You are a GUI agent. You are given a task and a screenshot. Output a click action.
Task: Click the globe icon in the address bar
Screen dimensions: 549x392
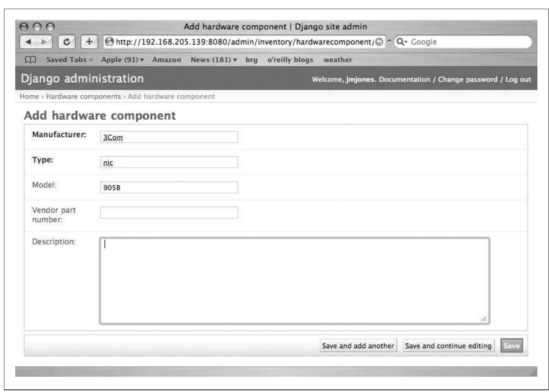[109, 42]
